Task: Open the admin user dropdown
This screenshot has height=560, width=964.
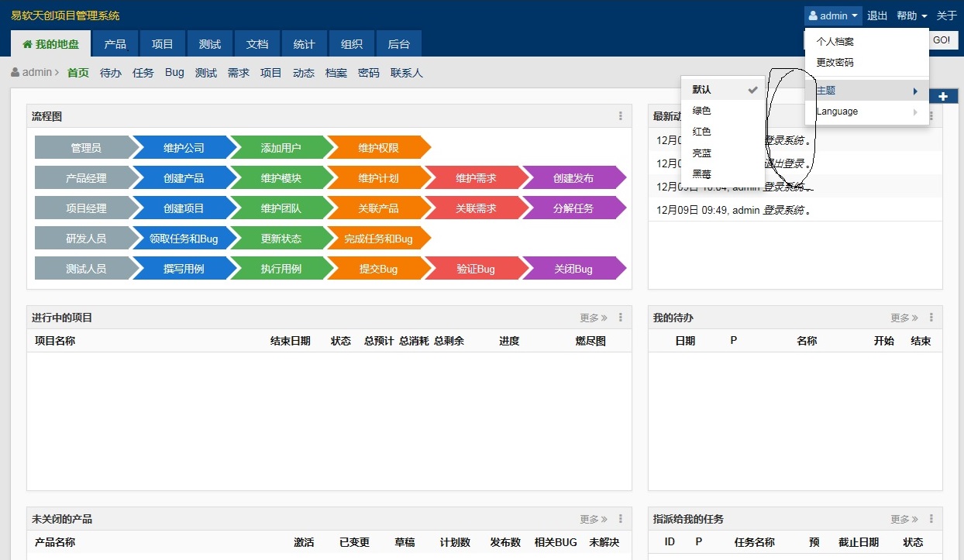Action: tap(833, 15)
